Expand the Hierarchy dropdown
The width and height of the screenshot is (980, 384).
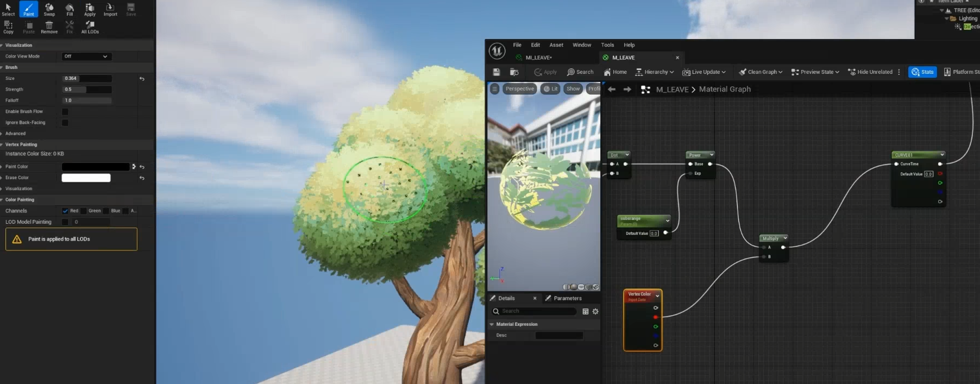[x=655, y=72]
